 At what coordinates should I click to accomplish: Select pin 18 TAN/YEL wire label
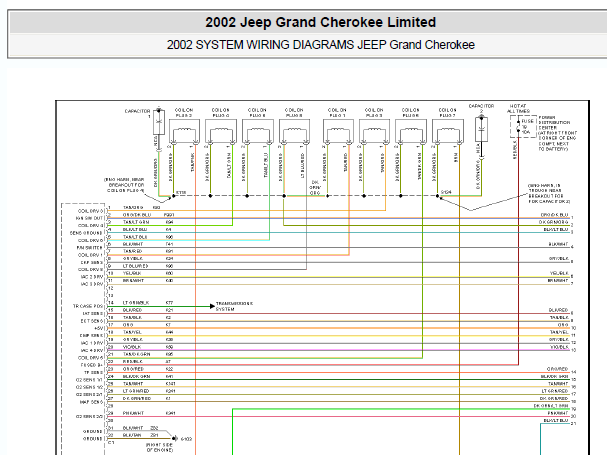[x=132, y=332]
